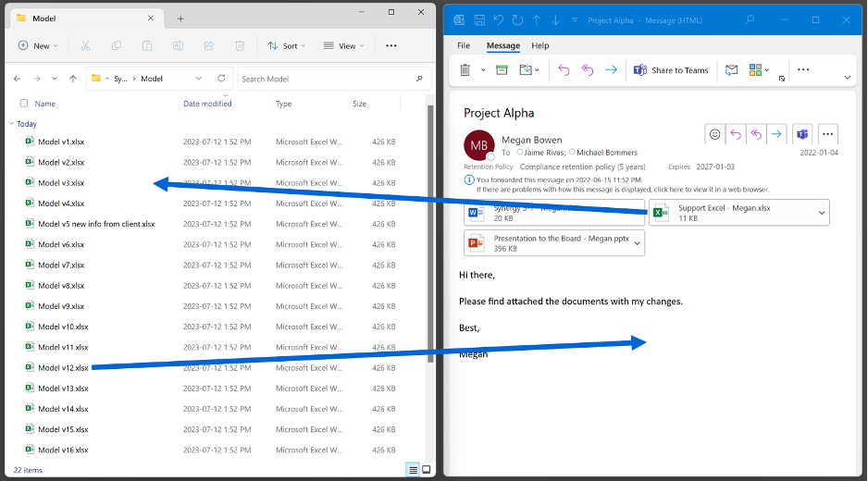Open Explorer's See more ellipsis menu
The width and height of the screenshot is (868, 481).
coord(391,46)
